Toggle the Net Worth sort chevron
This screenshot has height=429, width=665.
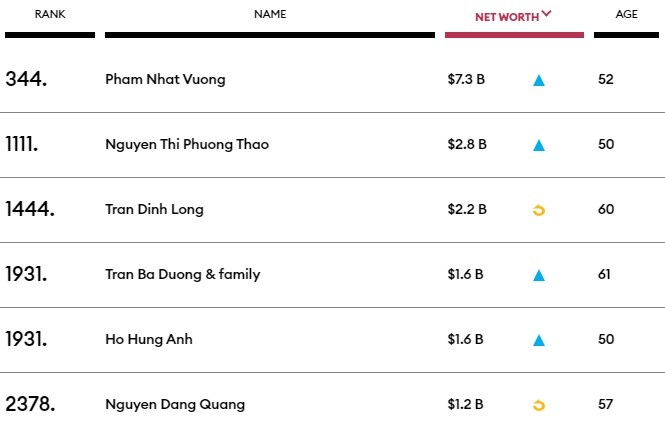click(547, 15)
